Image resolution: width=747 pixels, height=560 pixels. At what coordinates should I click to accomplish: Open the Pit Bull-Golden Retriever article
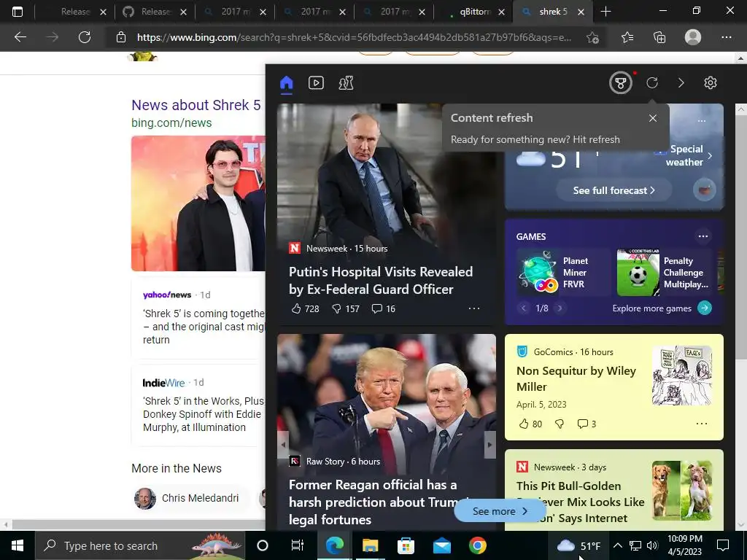click(580, 502)
